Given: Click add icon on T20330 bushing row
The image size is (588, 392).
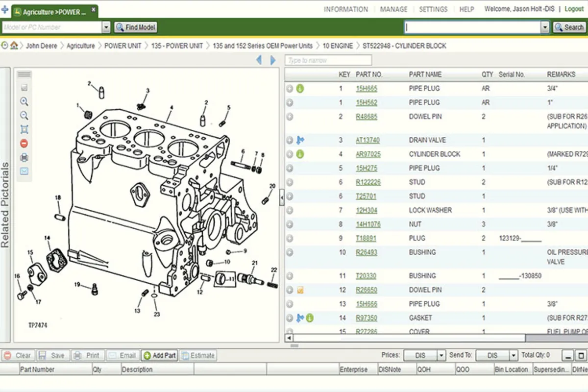Looking at the screenshot, I should pos(290,276).
